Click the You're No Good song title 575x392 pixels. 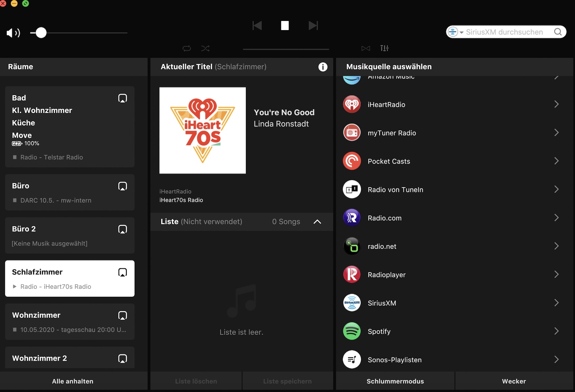pos(284,113)
